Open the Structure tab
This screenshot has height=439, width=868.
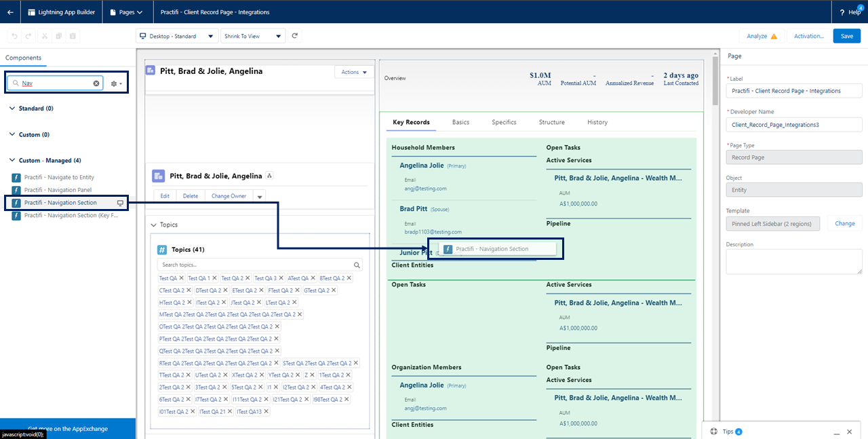[x=552, y=122]
